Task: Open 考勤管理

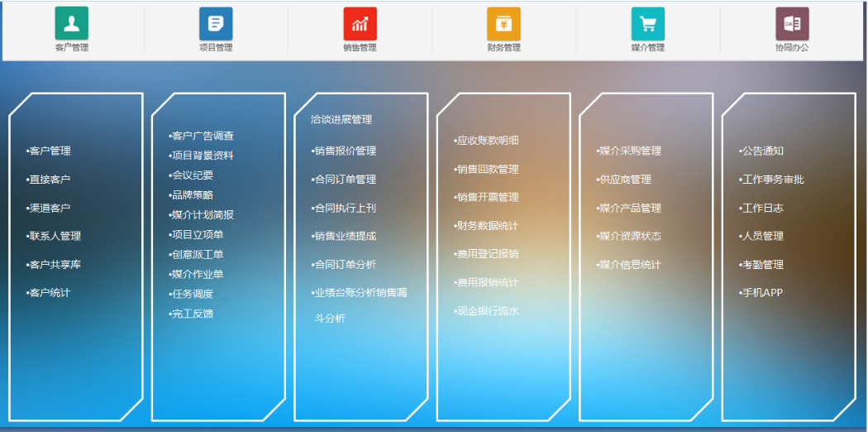Action: point(761,265)
